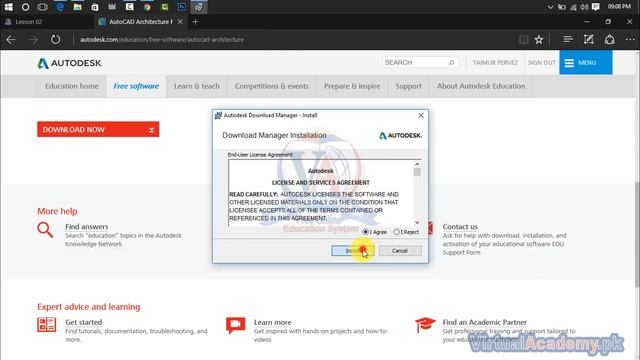Screen dimensions: 640x360
Task: Click the Install button
Action: [x=353, y=251]
